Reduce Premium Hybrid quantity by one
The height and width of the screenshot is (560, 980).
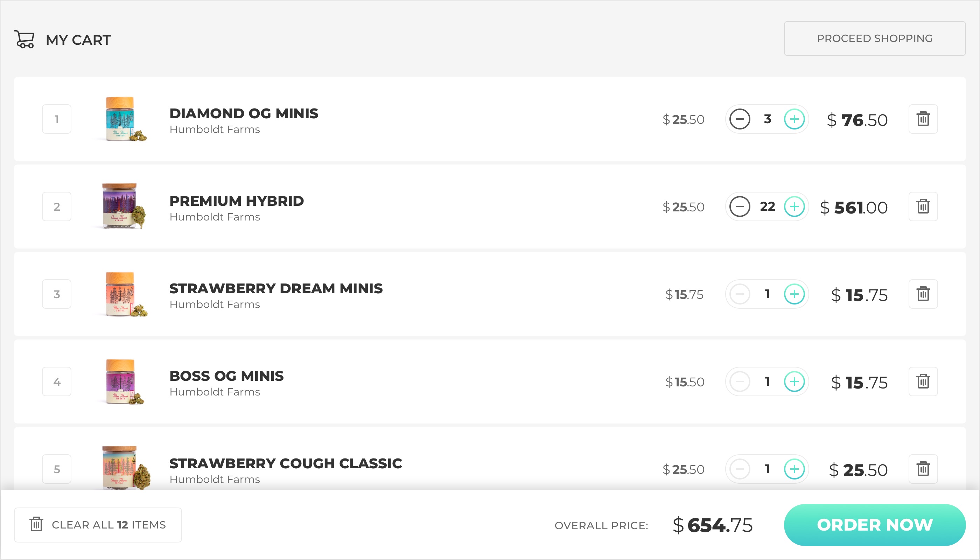(x=740, y=206)
